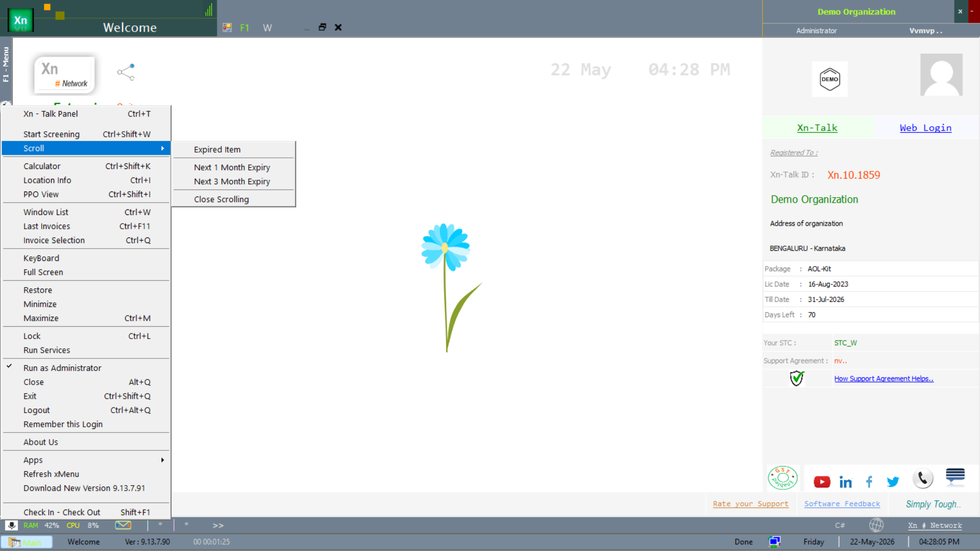Open Window List menu entry

coord(86,212)
